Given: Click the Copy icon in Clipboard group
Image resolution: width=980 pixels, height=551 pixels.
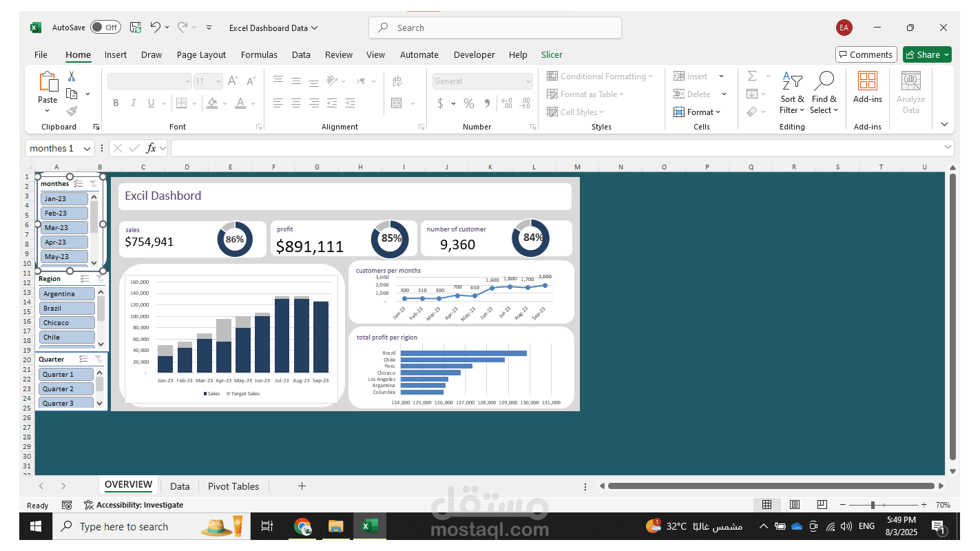Looking at the screenshot, I should point(72,94).
